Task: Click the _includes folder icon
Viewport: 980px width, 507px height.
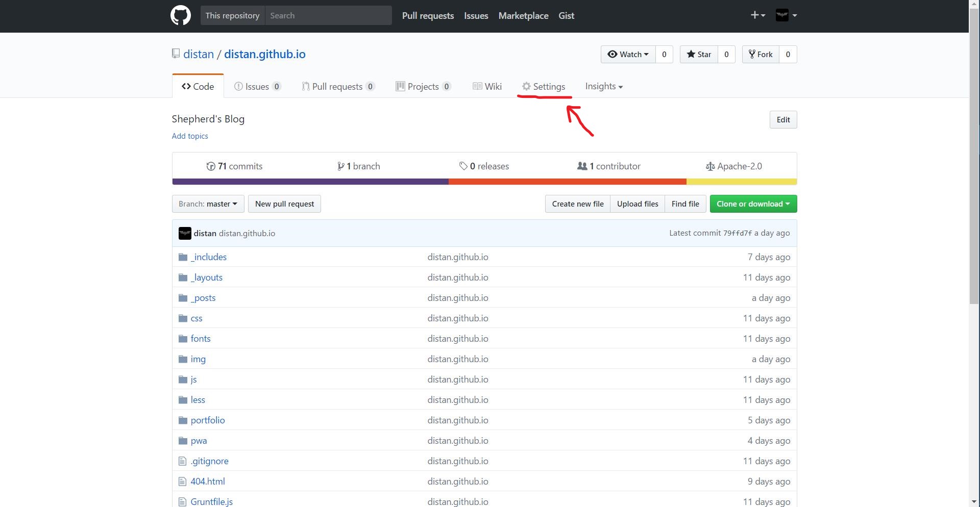Action: coord(183,257)
